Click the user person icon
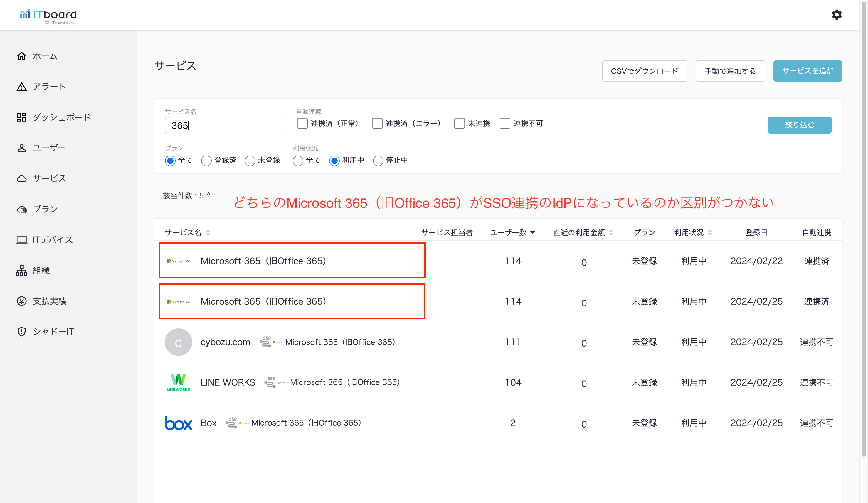868x503 pixels. point(22,148)
